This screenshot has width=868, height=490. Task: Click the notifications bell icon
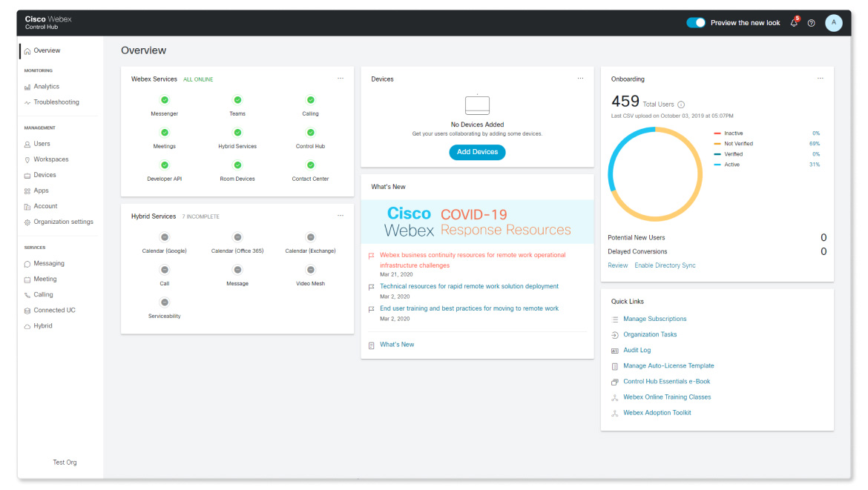click(794, 23)
